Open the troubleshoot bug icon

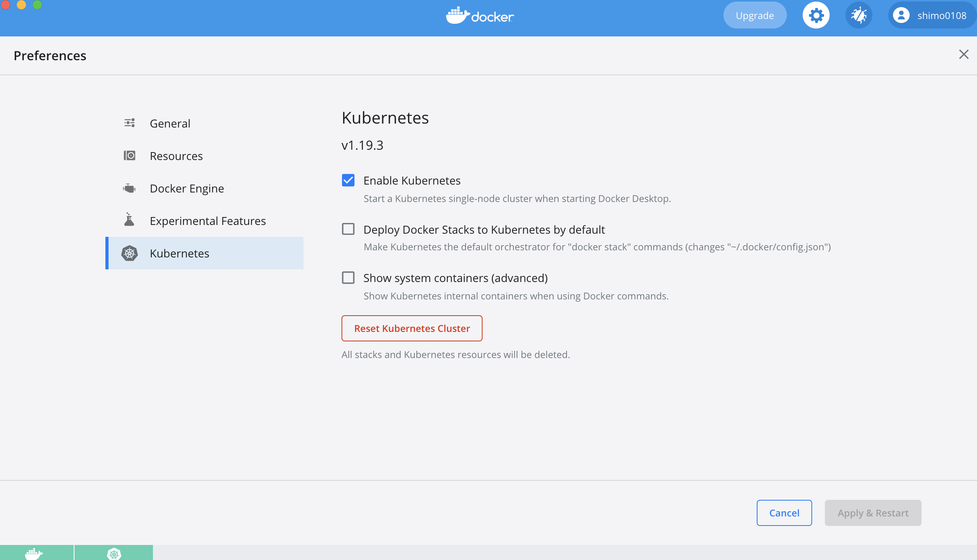pyautogui.click(x=859, y=15)
